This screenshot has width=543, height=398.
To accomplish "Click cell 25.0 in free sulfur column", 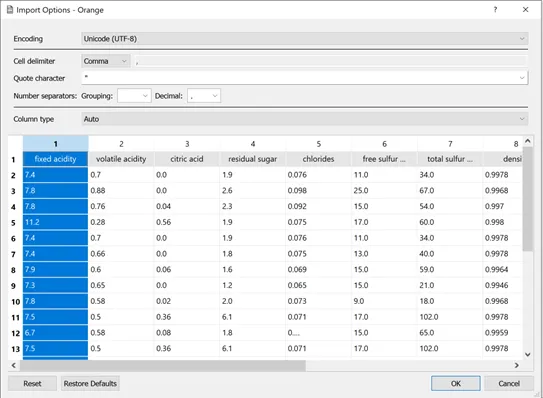I will coord(384,191).
